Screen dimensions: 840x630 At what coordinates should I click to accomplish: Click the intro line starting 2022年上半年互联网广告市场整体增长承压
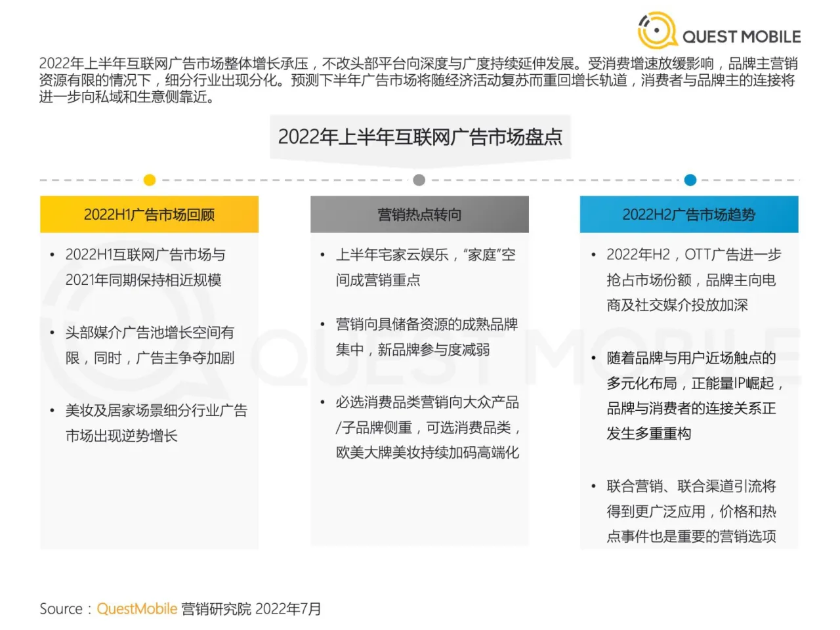pos(419,64)
